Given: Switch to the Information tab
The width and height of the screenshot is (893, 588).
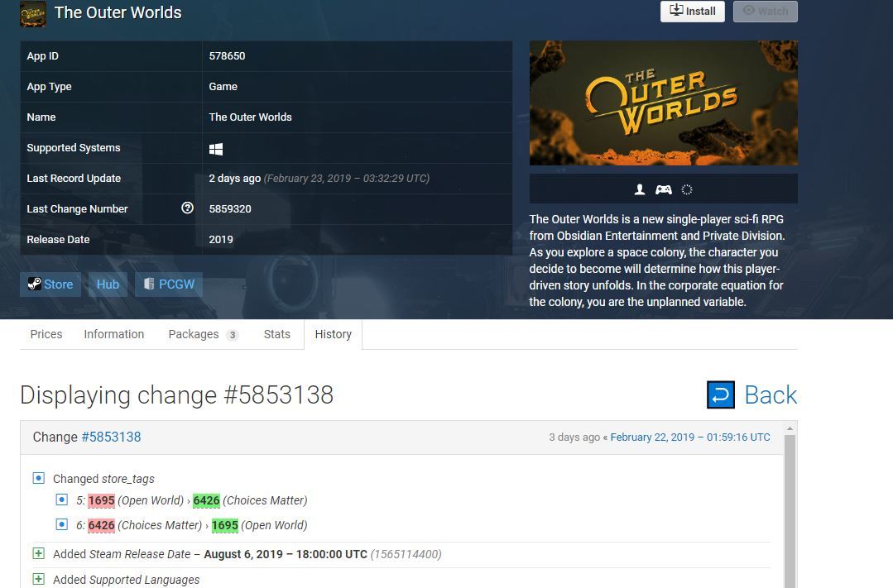Looking at the screenshot, I should tap(114, 334).
